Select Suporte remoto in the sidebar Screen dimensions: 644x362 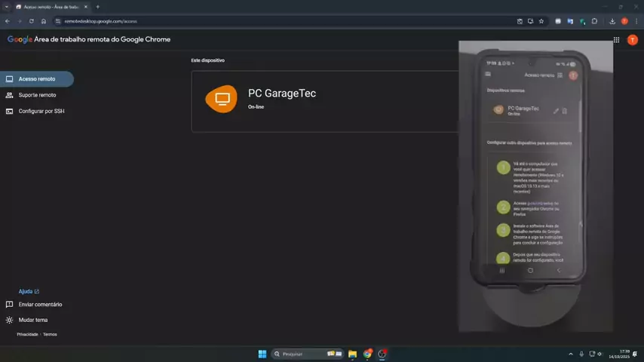[x=36, y=95]
